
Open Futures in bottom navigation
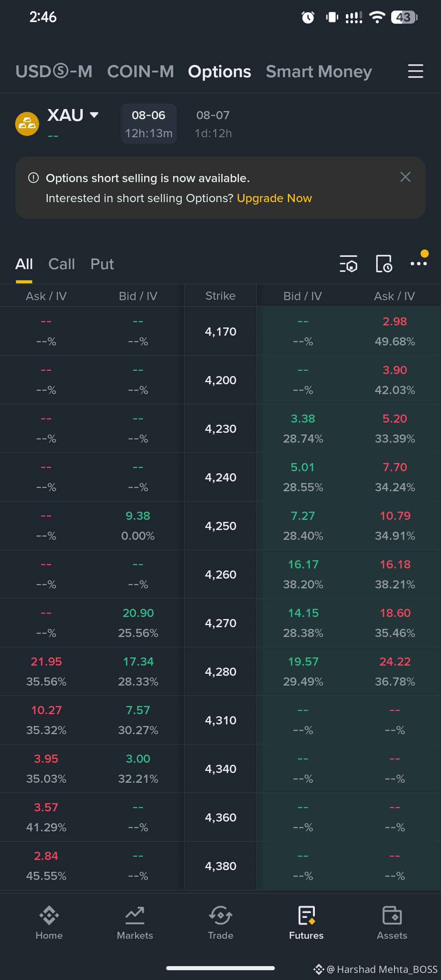(306, 923)
